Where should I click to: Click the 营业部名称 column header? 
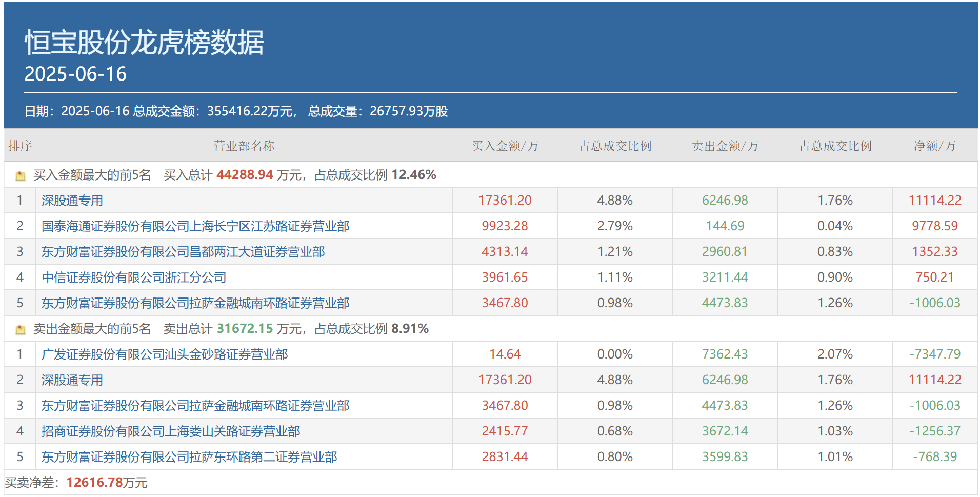coord(244,146)
